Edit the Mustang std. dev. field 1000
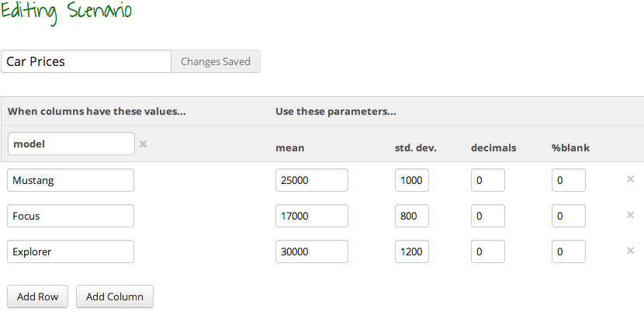This screenshot has height=312, width=644. point(412,180)
